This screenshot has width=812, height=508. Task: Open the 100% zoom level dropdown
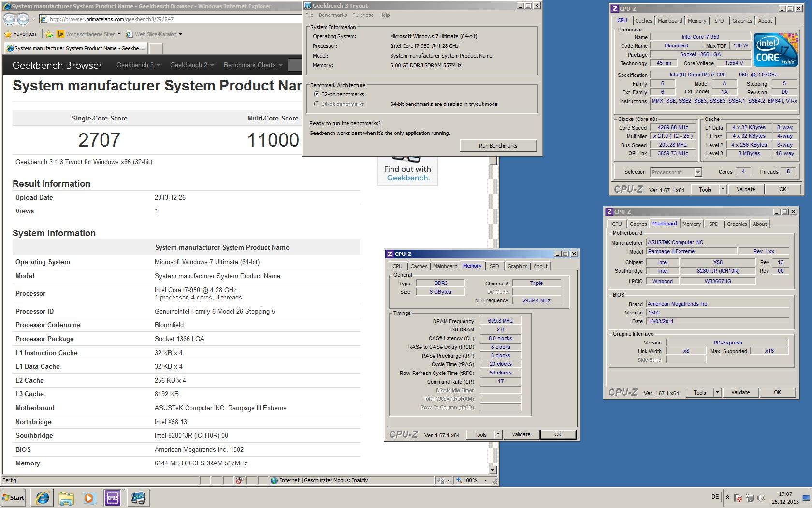tap(486, 480)
